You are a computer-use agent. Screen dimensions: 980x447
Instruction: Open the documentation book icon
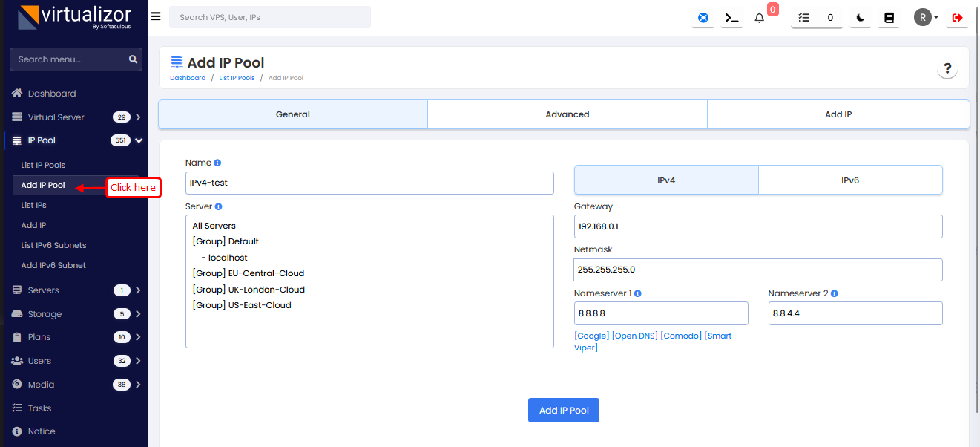tap(889, 18)
